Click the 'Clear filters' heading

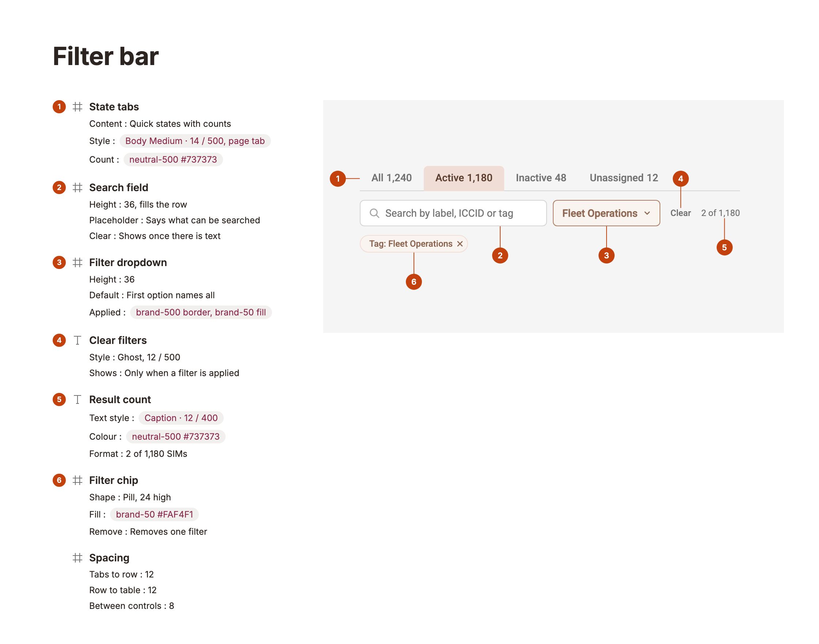118,340
